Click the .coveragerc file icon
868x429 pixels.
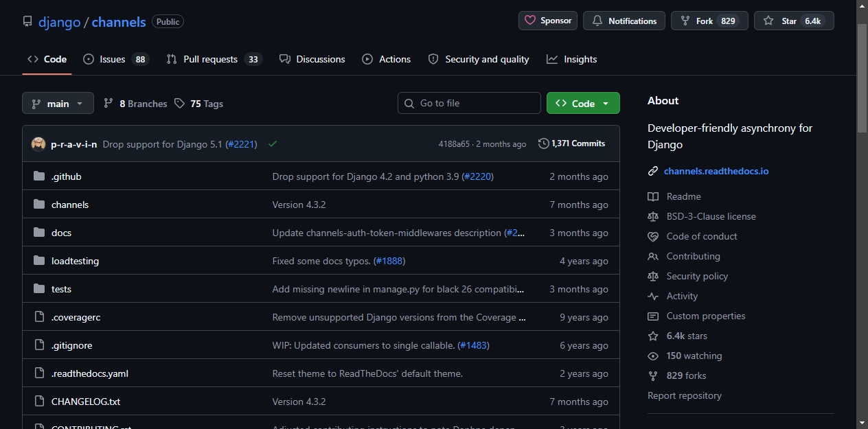coord(39,317)
